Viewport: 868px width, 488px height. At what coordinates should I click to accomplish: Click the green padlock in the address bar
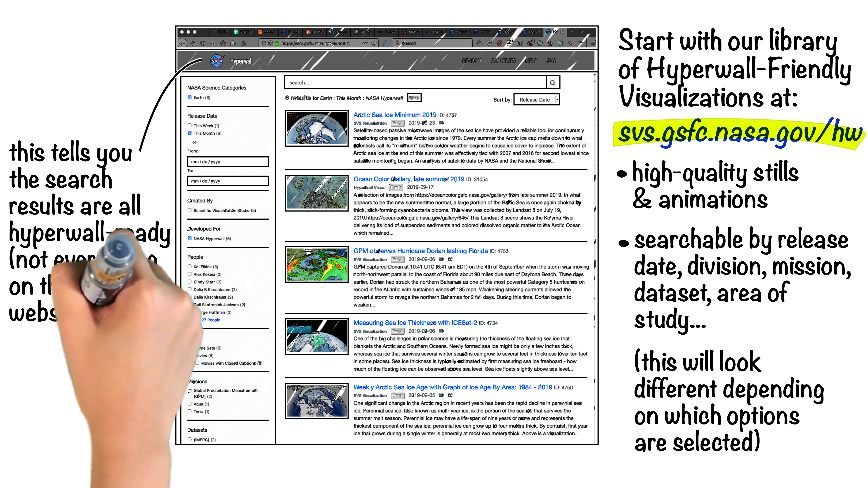click(277, 43)
